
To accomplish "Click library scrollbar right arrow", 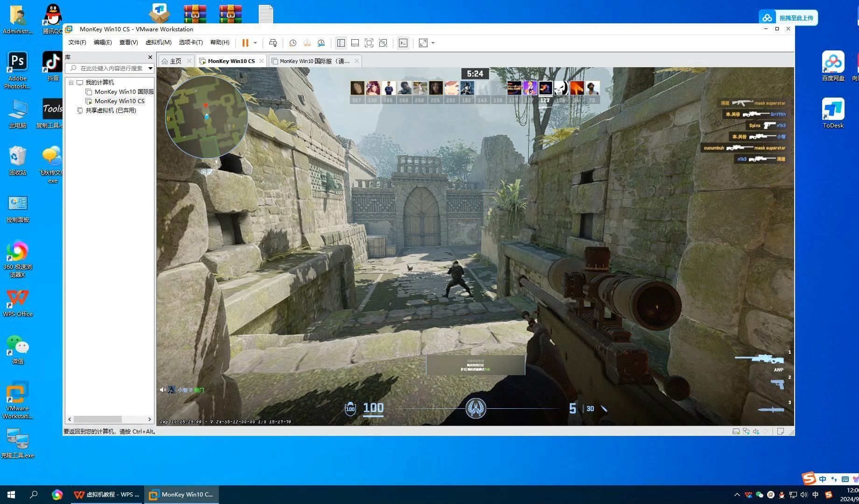I will coord(150,419).
